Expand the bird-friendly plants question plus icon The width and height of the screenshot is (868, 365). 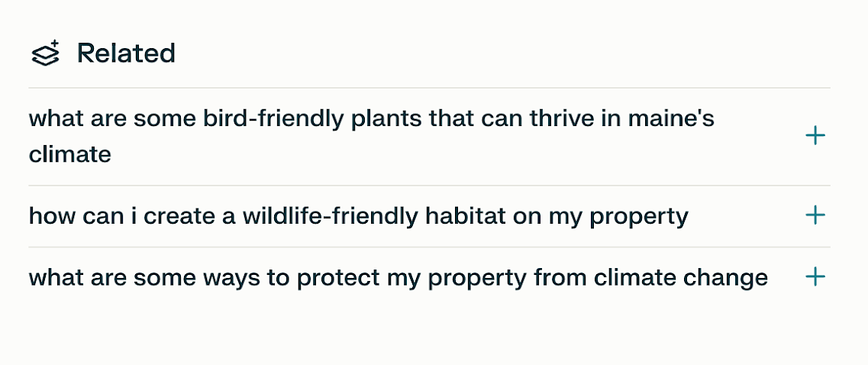815,137
